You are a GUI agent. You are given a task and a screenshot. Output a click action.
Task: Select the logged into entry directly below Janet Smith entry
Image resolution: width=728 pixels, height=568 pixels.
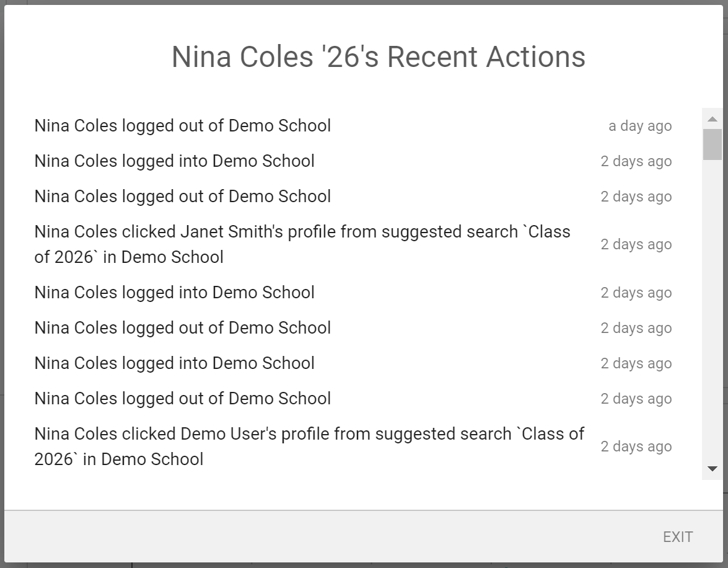(174, 293)
